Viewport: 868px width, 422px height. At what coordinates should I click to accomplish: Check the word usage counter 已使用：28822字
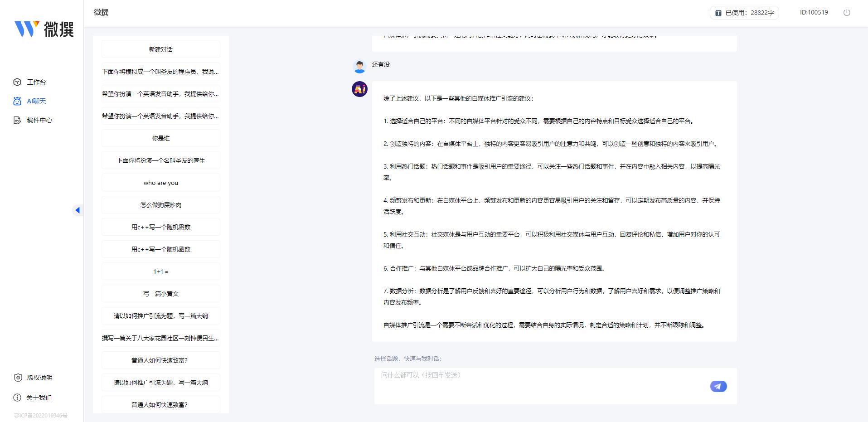coord(744,13)
